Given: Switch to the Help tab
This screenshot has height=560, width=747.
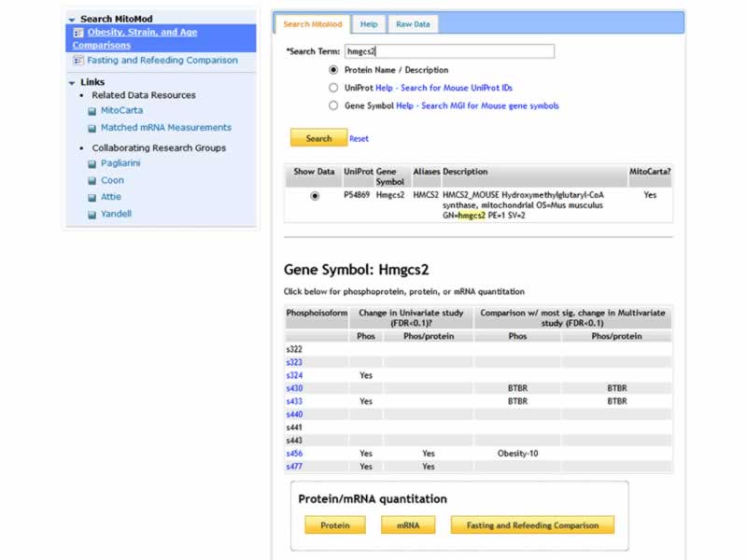Looking at the screenshot, I should pos(370,24).
